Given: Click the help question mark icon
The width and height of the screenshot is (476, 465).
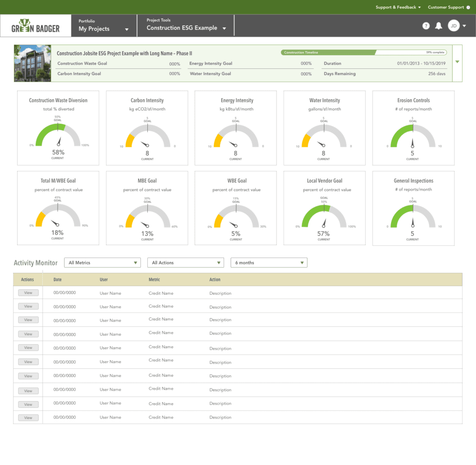Looking at the screenshot, I should coord(426,26).
